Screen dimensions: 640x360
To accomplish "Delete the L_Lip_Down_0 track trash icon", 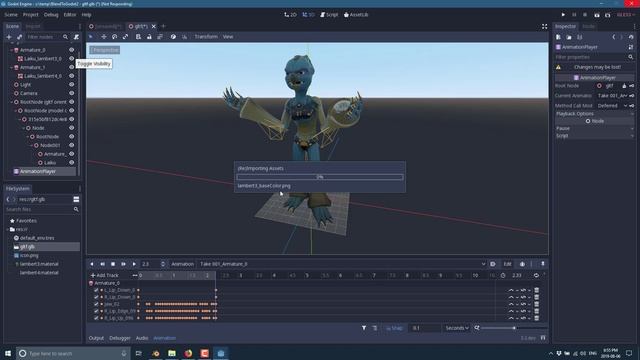I will tap(537, 290).
